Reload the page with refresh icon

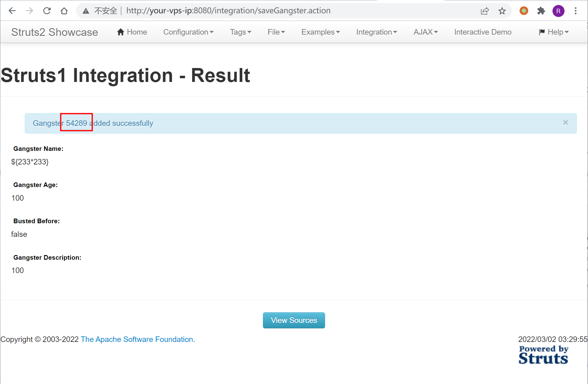tap(47, 11)
